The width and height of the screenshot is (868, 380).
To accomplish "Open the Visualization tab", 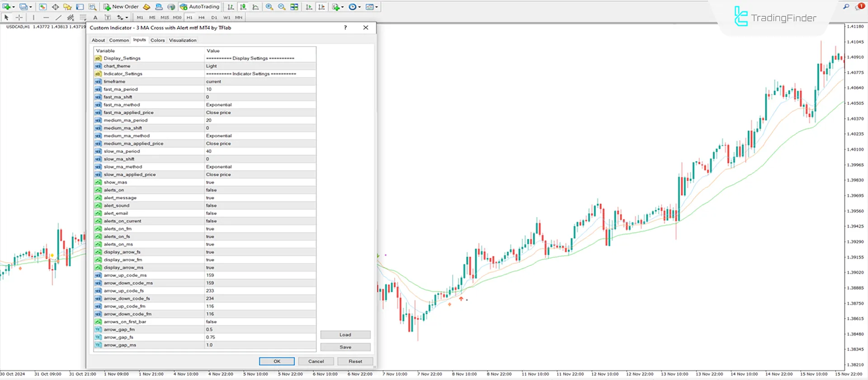I will tap(183, 40).
